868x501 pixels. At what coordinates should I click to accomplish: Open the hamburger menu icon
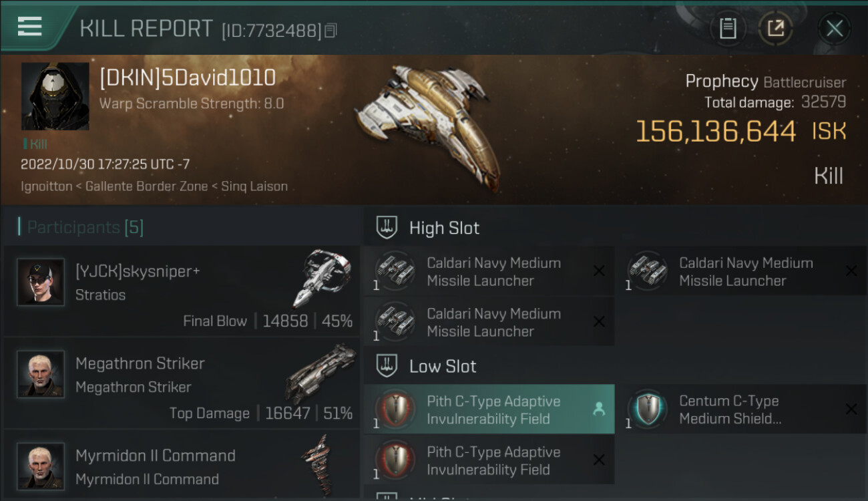(x=30, y=27)
